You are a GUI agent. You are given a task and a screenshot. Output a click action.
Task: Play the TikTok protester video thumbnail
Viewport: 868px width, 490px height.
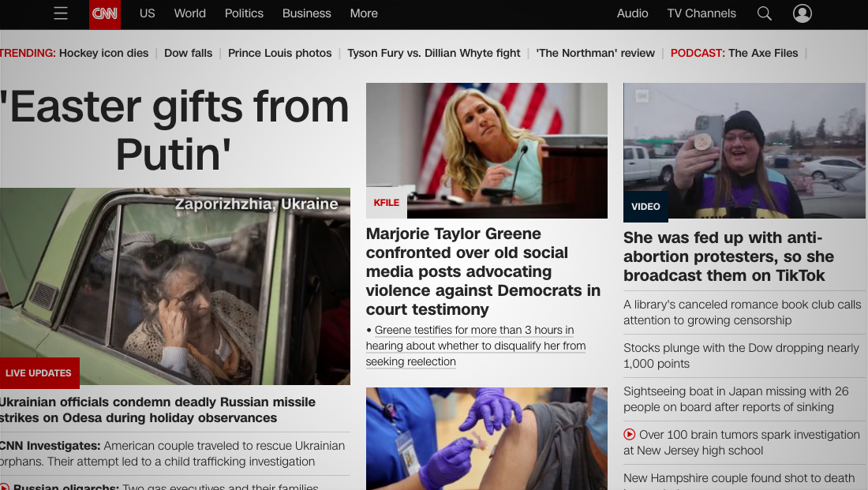pos(744,151)
